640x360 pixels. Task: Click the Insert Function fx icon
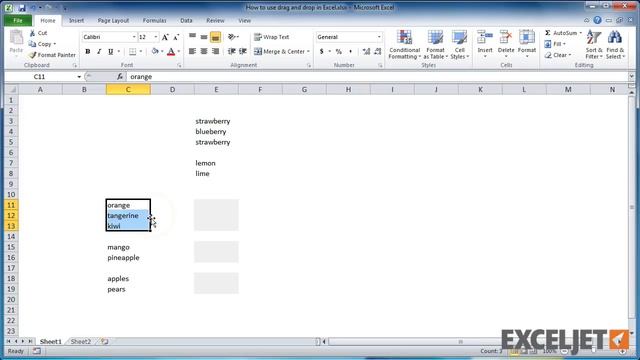(x=120, y=76)
